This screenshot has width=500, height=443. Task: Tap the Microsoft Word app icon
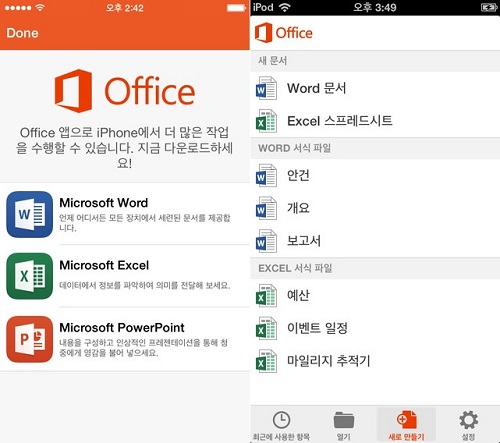(x=29, y=214)
